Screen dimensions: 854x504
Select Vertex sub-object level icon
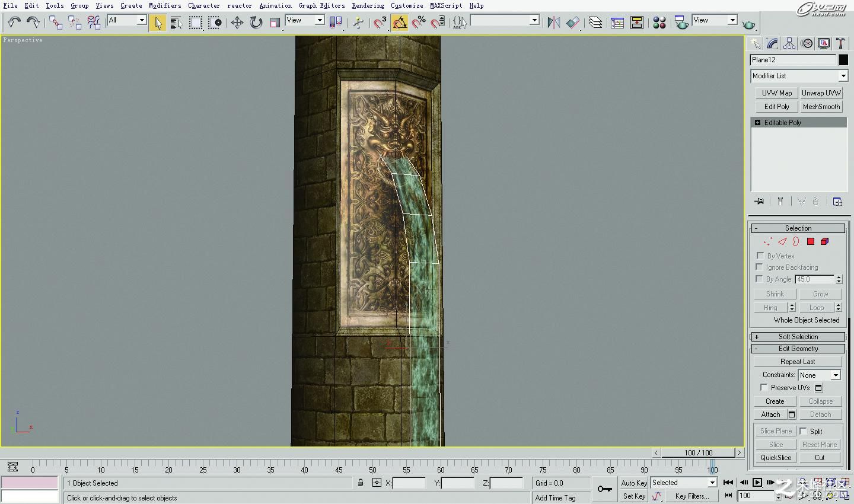point(767,241)
